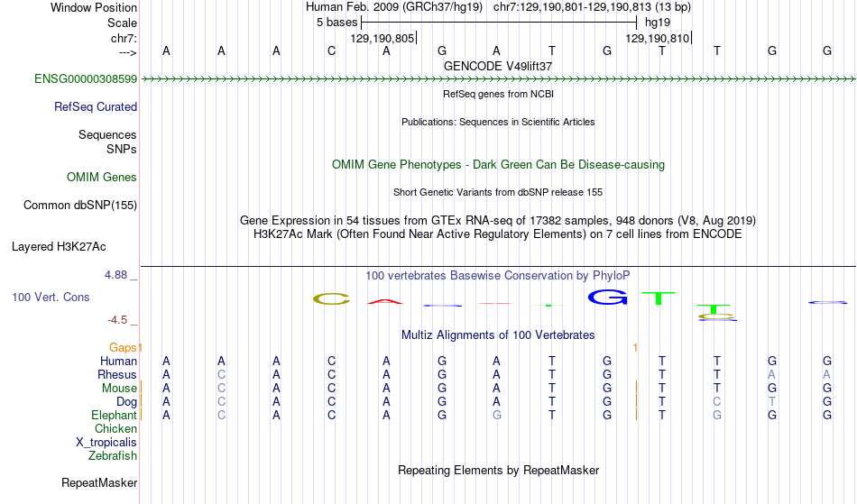Click the red A conservation logo letter

tap(385, 301)
